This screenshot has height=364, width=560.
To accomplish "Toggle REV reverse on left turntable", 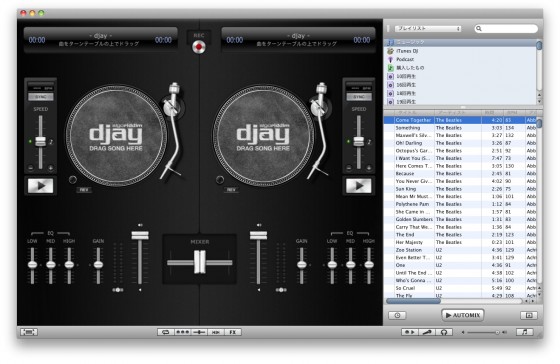I will coord(84,190).
